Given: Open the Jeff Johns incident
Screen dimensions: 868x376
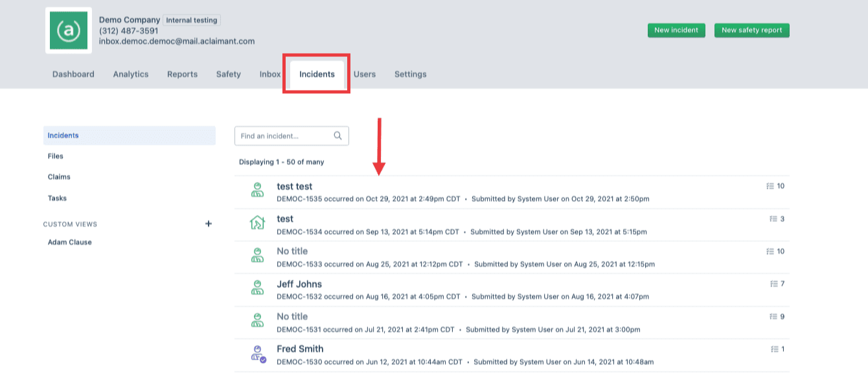Looking at the screenshot, I should click(299, 284).
